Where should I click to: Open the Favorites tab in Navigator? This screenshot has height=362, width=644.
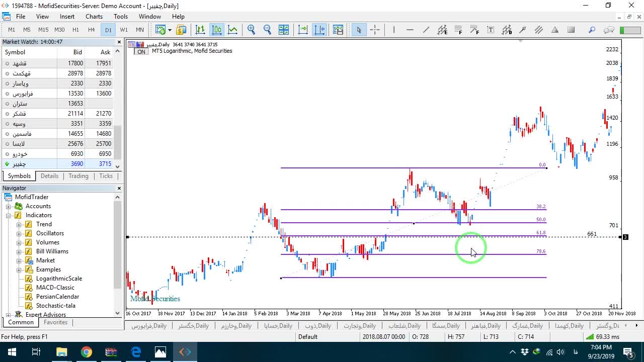pos(55,322)
